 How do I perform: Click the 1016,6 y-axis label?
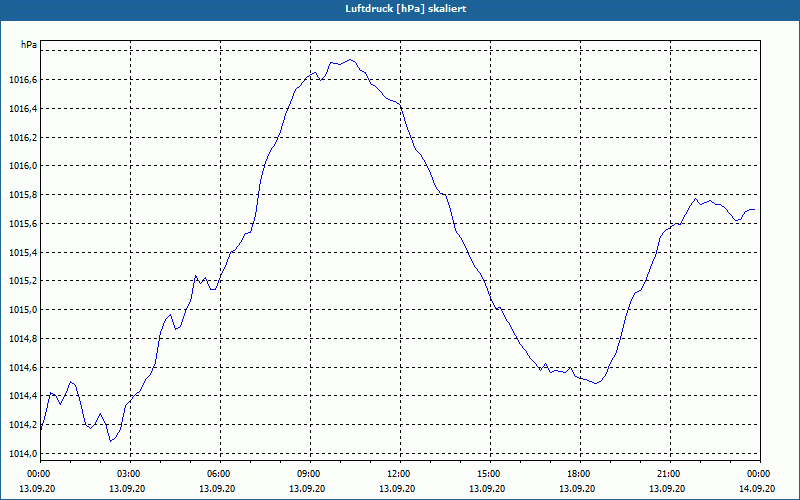tap(22, 80)
